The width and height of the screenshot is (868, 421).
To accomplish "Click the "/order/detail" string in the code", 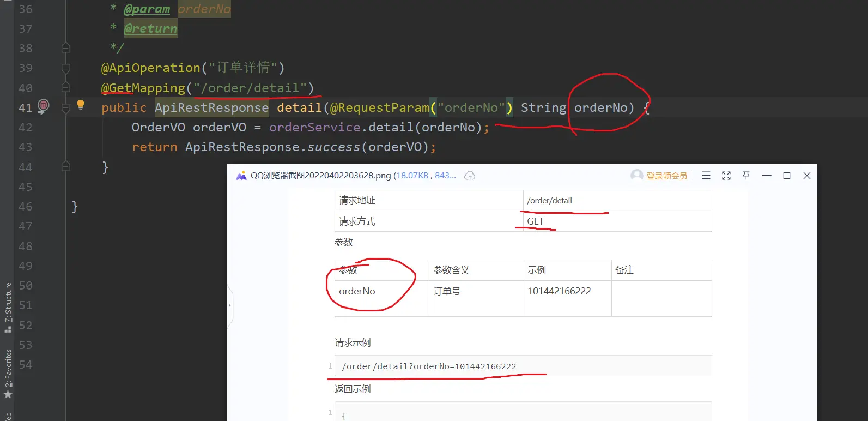I will (250, 88).
